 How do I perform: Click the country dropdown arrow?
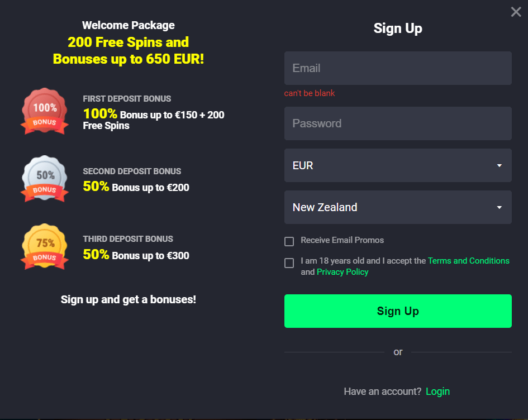point(500,207)
